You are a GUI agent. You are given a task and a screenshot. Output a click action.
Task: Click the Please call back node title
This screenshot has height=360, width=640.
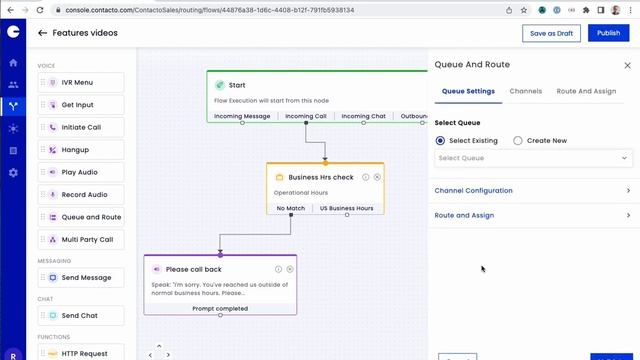193,269
